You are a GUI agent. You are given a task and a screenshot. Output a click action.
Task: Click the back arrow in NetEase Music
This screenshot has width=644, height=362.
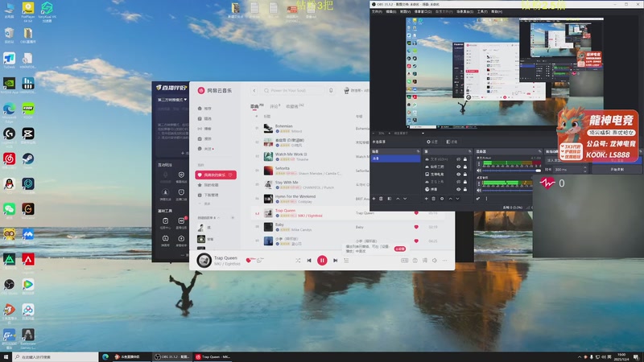click(254, 90)
